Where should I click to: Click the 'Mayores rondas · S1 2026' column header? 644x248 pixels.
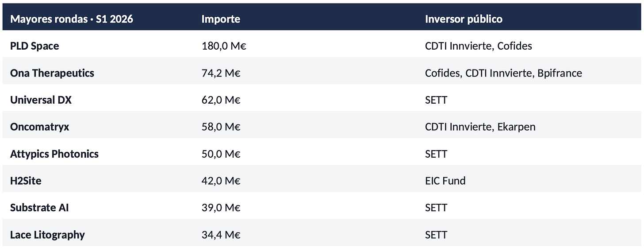[x=72, y=19]
